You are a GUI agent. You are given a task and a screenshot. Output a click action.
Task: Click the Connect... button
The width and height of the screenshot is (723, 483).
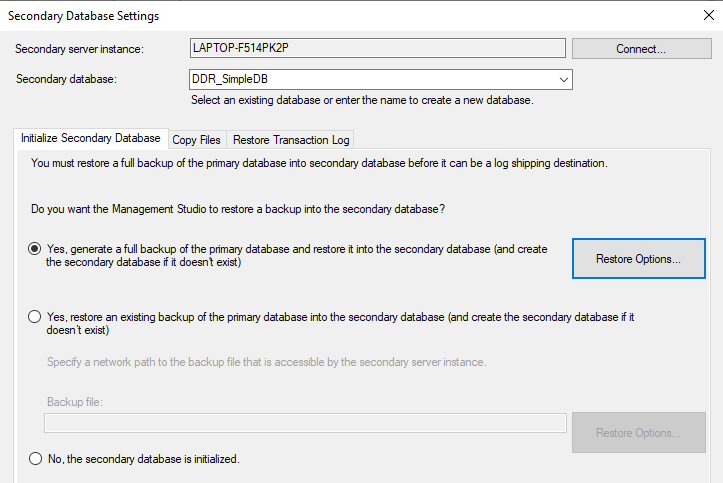click(634, 48)
